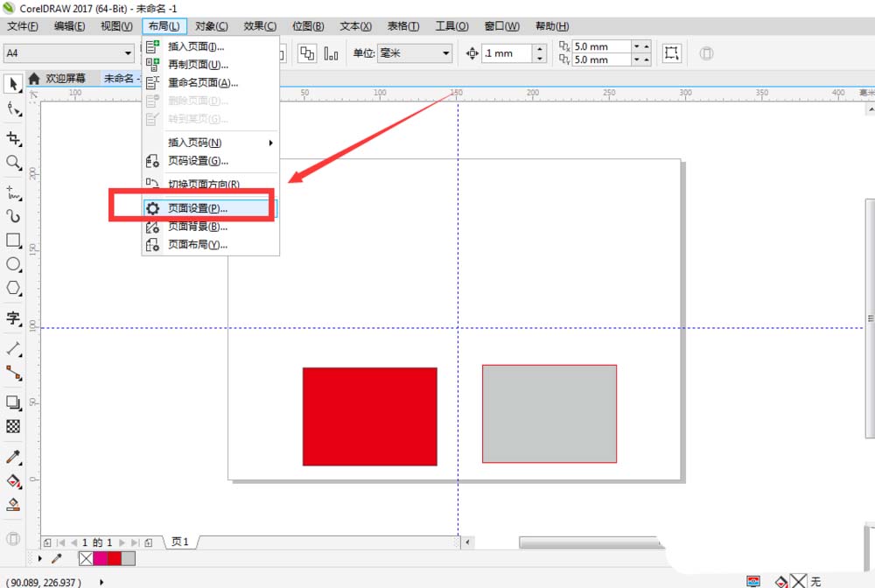Open the 窗口 menu

point(501,26)
